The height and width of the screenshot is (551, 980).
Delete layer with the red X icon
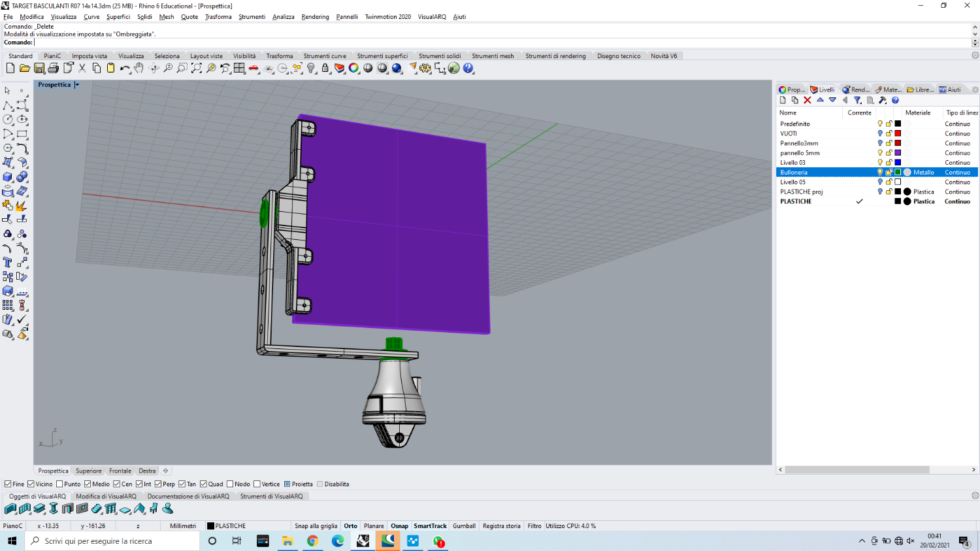808,100
